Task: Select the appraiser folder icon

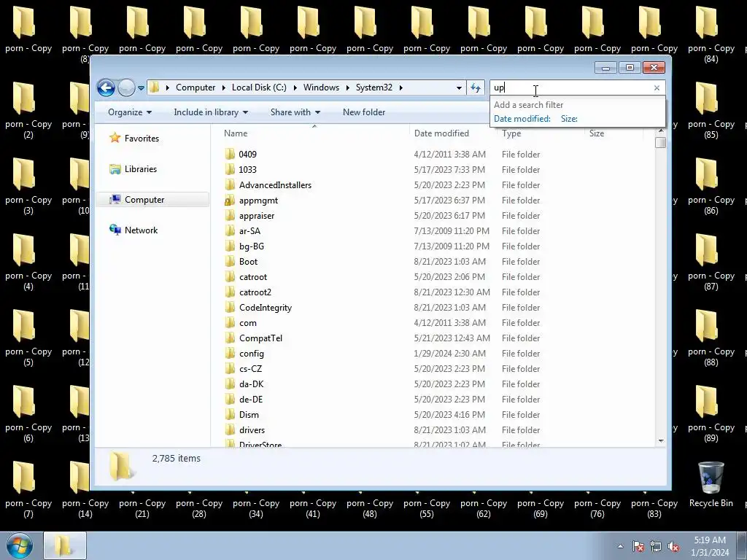Action: tap(230, 215)
